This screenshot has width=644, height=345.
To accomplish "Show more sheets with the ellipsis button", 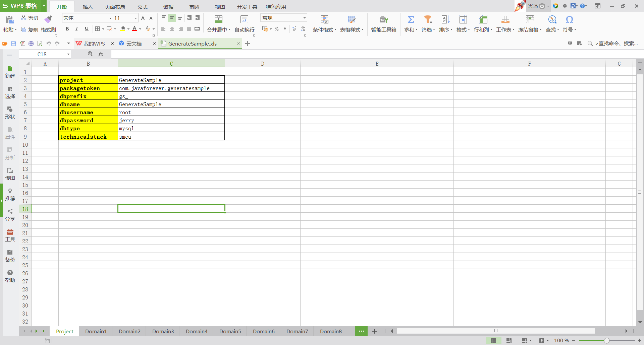I will [x=361, y=331].
